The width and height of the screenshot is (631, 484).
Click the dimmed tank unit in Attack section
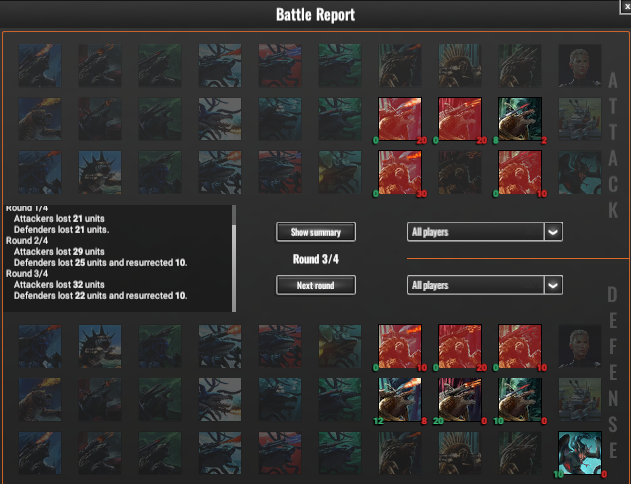pos(579,119)
